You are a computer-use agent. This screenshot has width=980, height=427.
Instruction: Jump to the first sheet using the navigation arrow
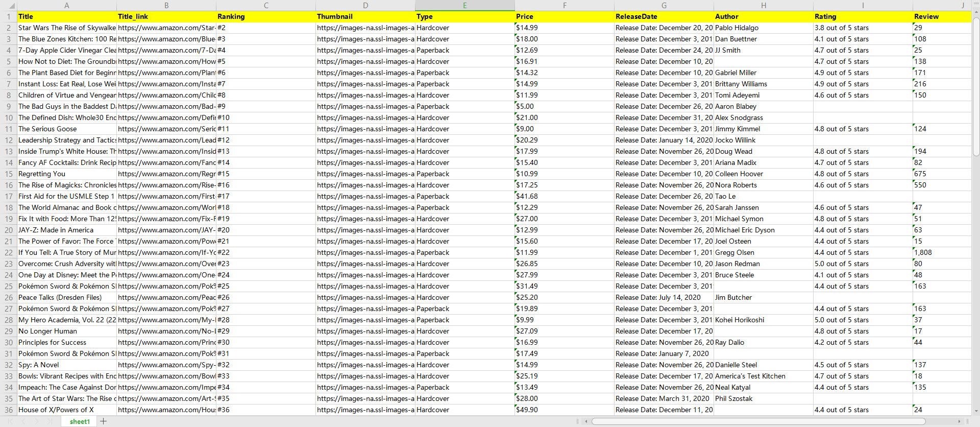(x=10, y=421)
